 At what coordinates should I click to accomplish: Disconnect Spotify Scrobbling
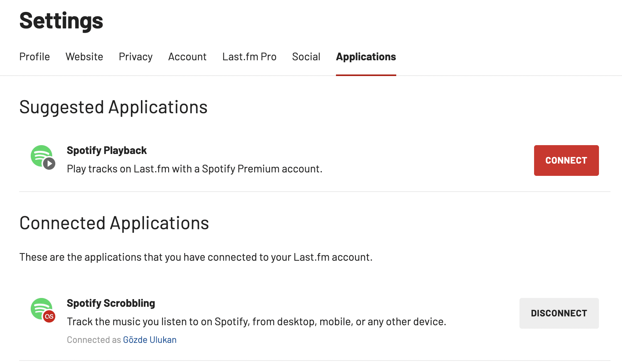(559, 313)
